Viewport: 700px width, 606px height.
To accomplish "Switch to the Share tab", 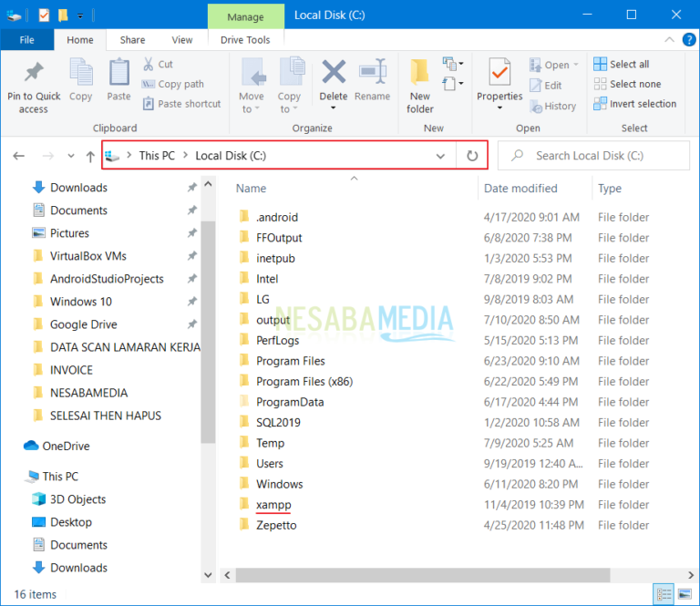I will (x=132, y=40).
